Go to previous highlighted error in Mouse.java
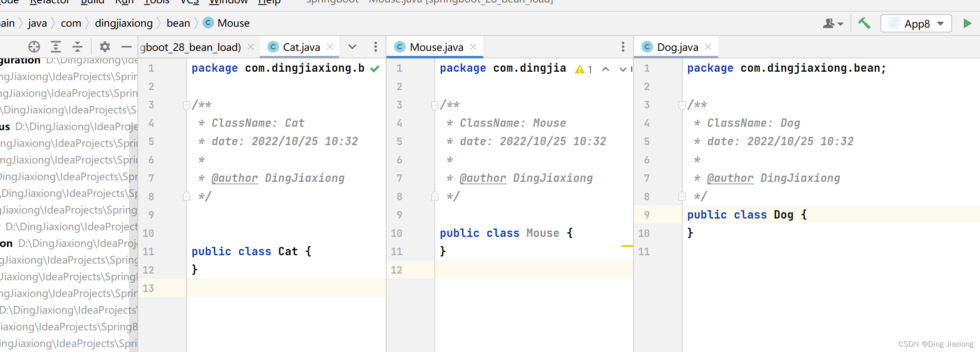Screen dimensions: 980x352 (606, 69)
